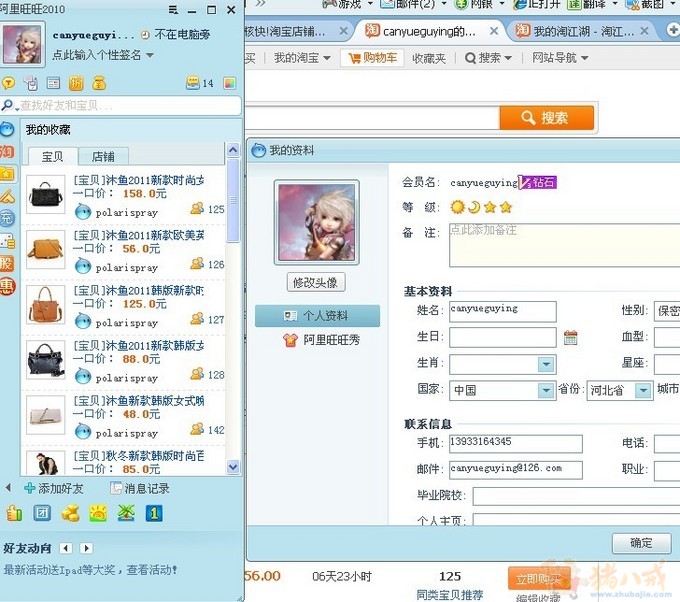Expand the 网站导航 dropdown
Image resolution: width=680 pixels, height=602 pixels.
coord(560,58)
